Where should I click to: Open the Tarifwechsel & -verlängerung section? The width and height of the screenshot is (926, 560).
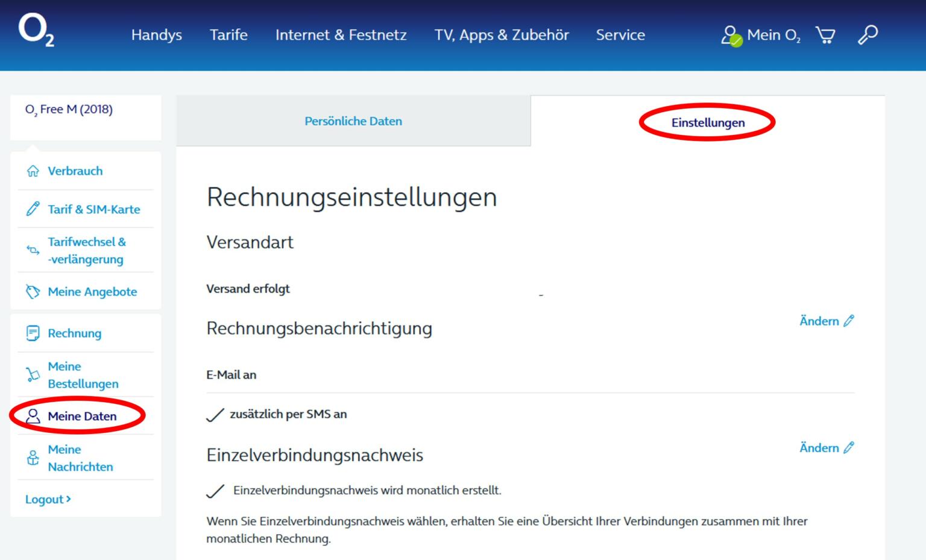point(86,250)
